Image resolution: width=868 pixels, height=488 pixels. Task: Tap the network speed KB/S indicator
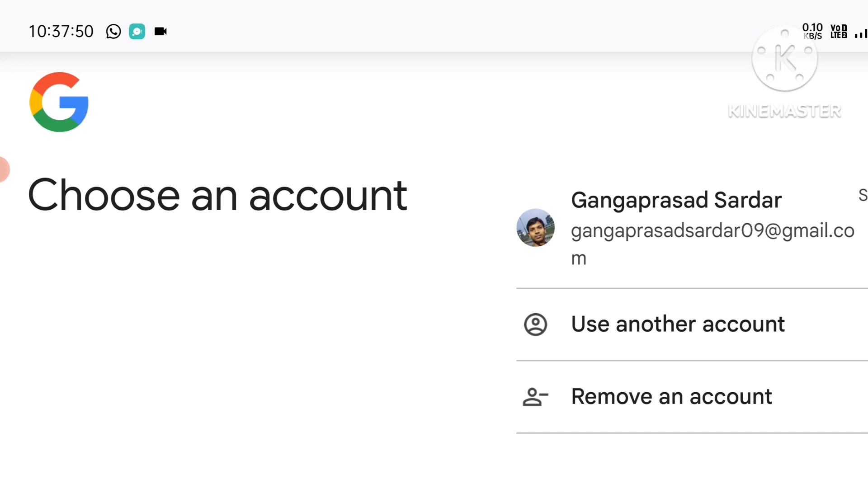[x=812, y=32]
